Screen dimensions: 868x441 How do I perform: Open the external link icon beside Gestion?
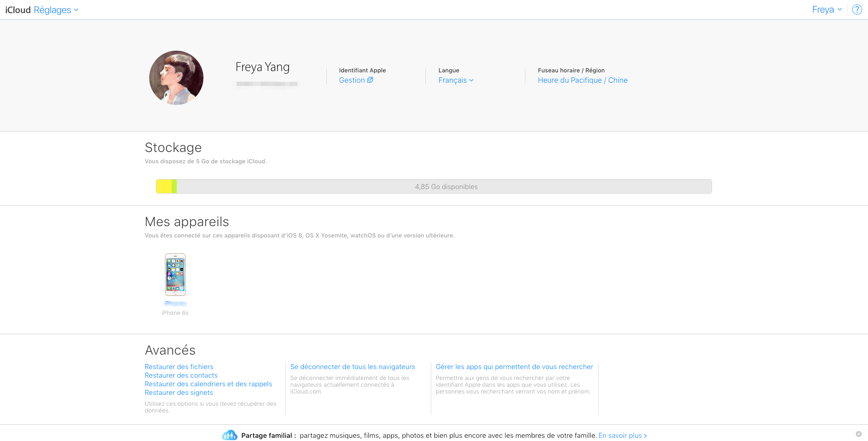click(370, 80)
